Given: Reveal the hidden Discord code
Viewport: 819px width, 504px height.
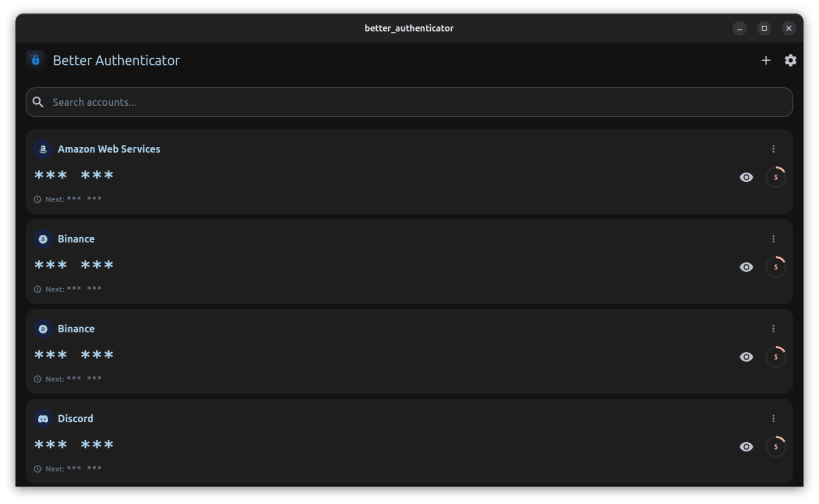Looking at the screenshot, I should tap(746, 447).
